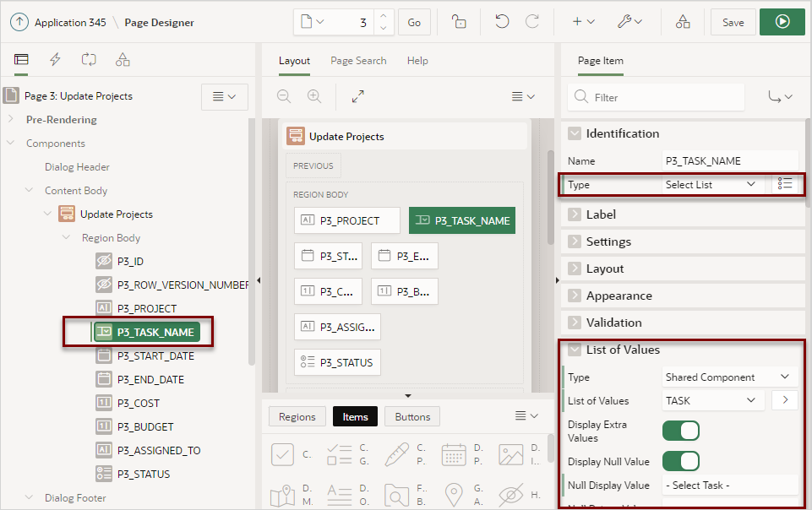Pick the Display Image icon in gallery
812x510 pixels.
click(510, 454)
